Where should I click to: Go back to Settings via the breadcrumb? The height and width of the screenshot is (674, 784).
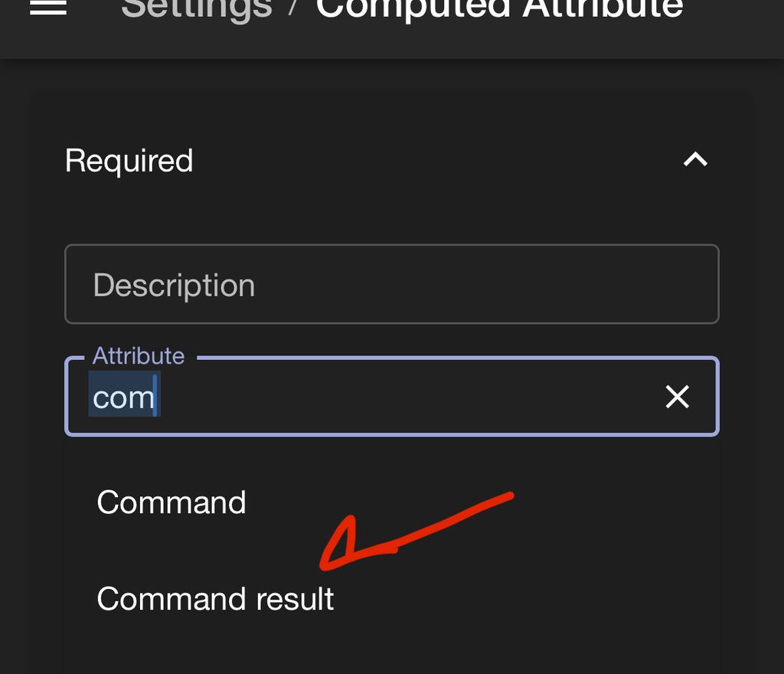[x=196, y=9]
